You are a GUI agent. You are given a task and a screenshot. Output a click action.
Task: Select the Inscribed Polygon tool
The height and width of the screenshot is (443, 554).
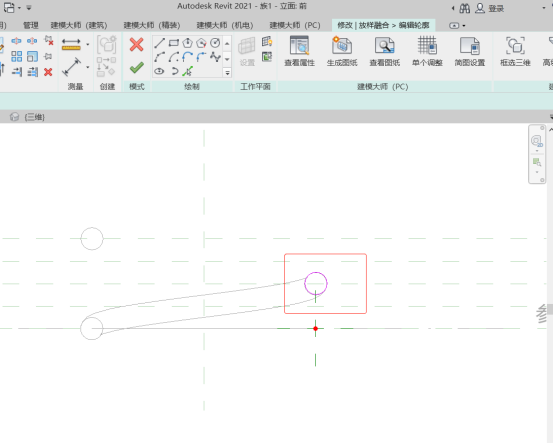[x=187, y=43]
